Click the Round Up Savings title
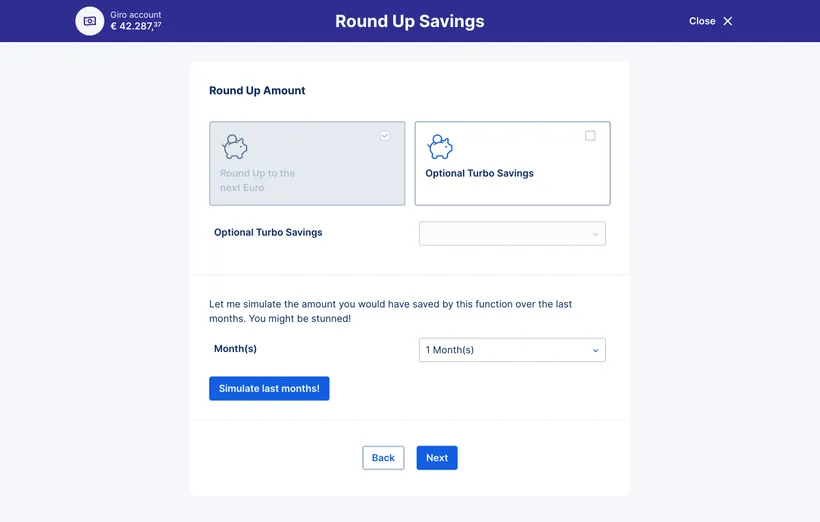 pos(409,21)
